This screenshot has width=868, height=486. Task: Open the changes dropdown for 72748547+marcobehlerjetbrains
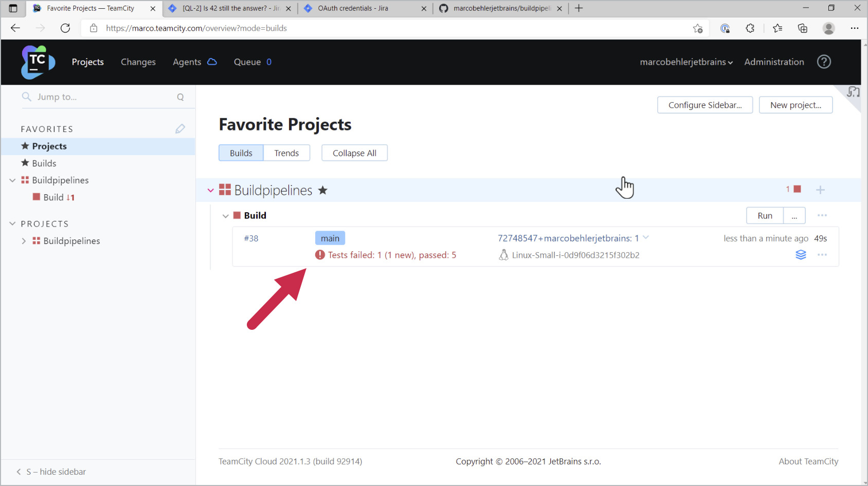(646, 238)
